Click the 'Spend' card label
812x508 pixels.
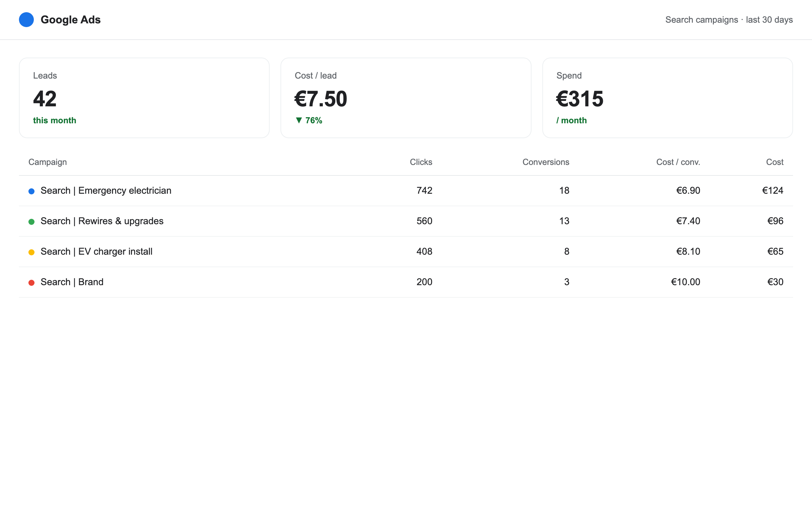[569, 76]
